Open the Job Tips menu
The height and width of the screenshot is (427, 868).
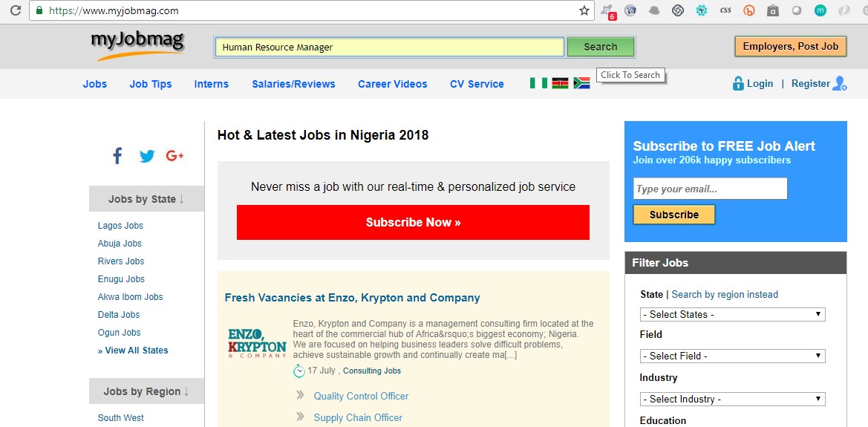[151, 84]
